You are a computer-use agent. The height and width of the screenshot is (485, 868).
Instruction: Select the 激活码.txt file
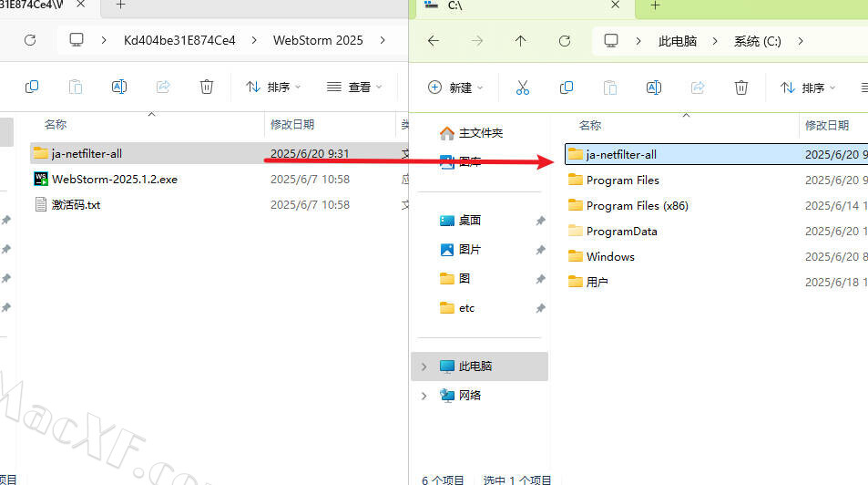coord(67,204)
